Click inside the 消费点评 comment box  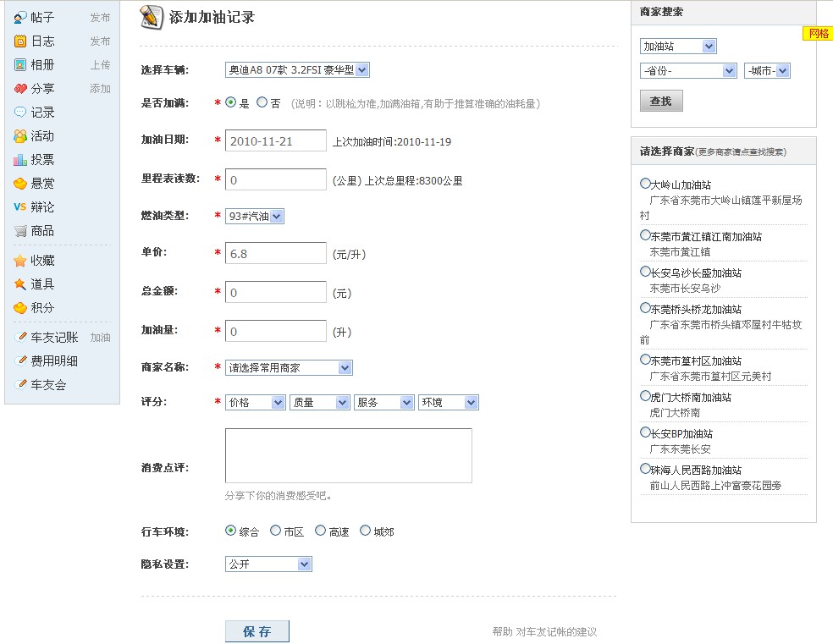tap(348, 454)
